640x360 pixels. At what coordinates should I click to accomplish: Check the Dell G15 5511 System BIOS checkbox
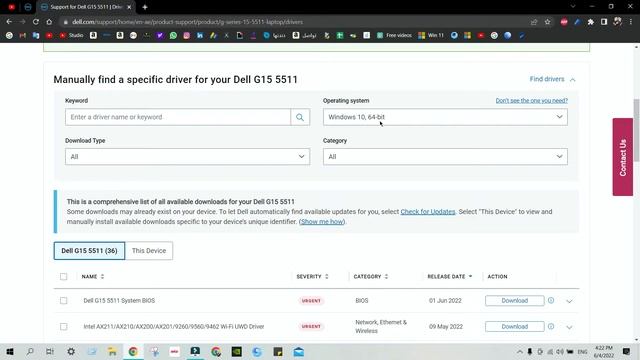point(64,300)
